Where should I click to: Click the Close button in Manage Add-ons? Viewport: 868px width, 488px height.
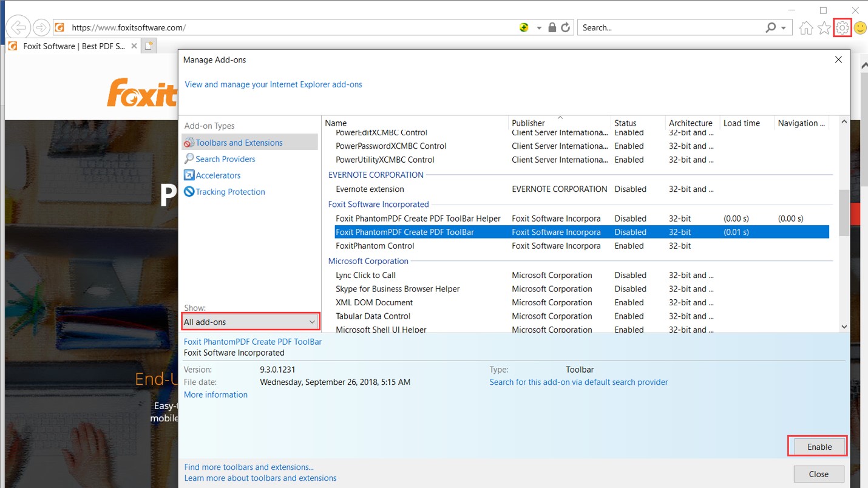(819, 474)
